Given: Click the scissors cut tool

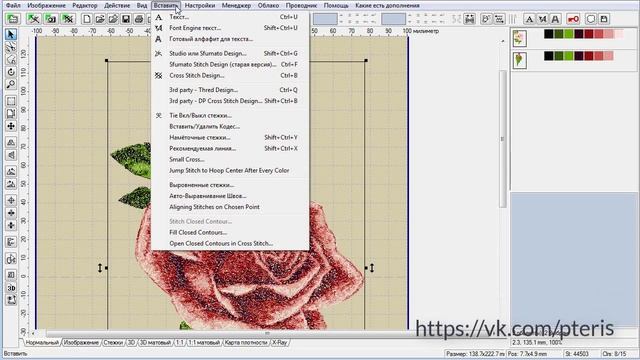Looking at the screenshot, I should [11, 47].
